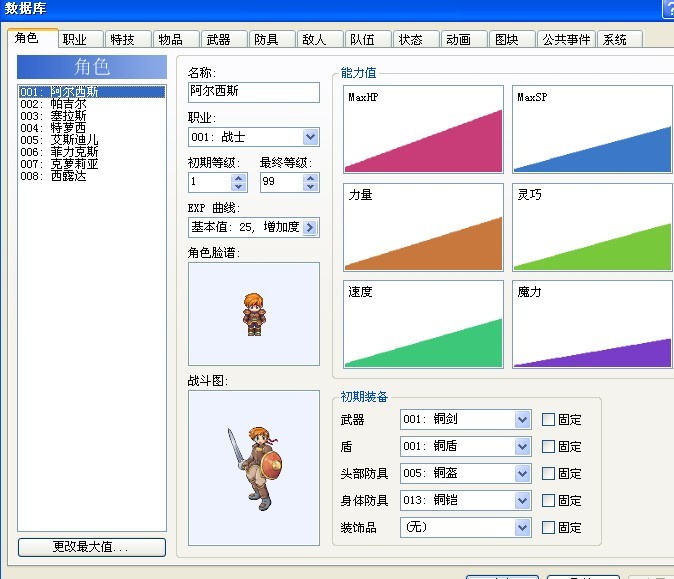Select character 002: 帕吉尔
674x579 pixels.
(92, 104)
